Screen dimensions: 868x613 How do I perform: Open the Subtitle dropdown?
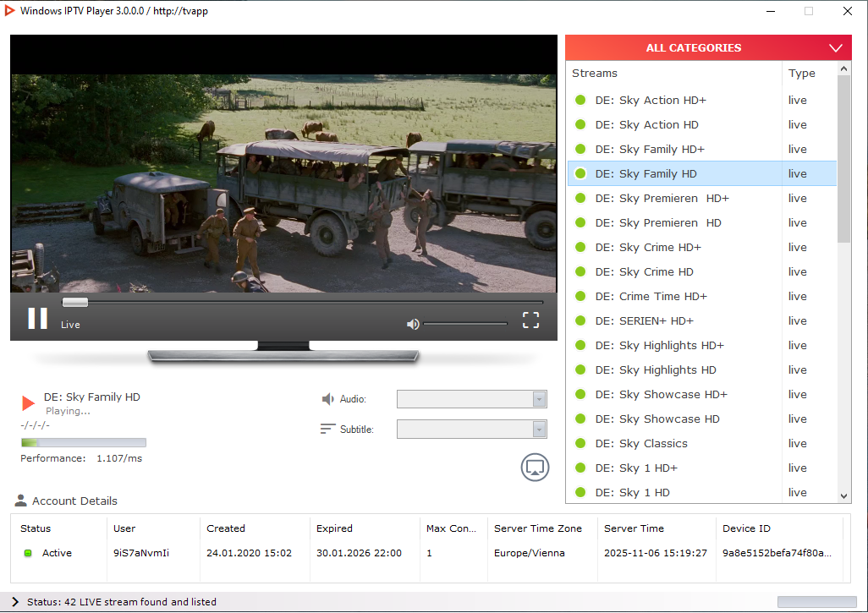(539, 430)
